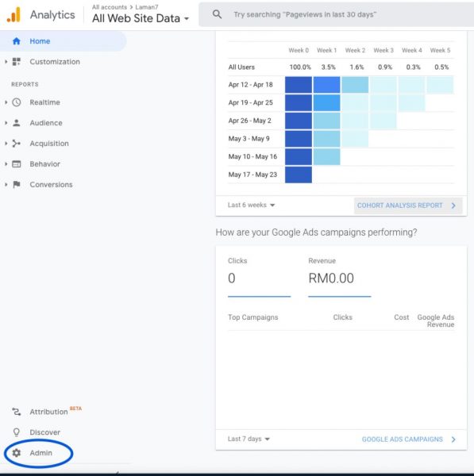
Task: Click the 'All Users' row label
Action: click(x=241, y=67)
